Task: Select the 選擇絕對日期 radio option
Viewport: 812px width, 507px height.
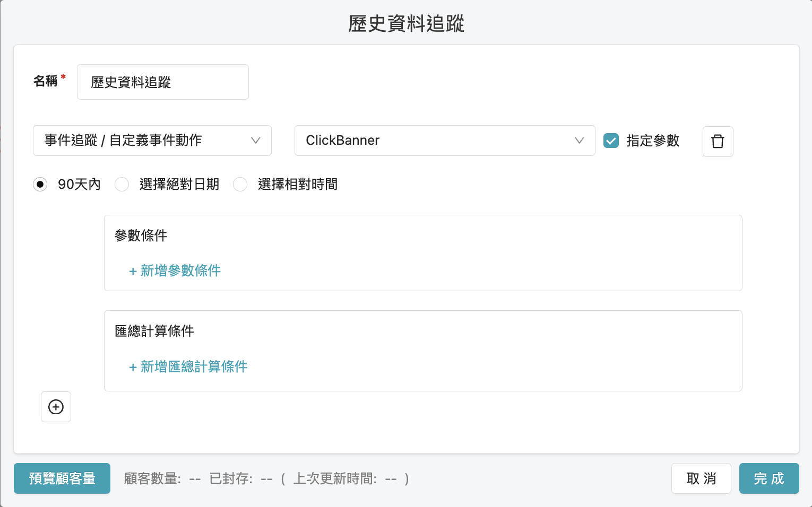Action: [x=122, y=184]
